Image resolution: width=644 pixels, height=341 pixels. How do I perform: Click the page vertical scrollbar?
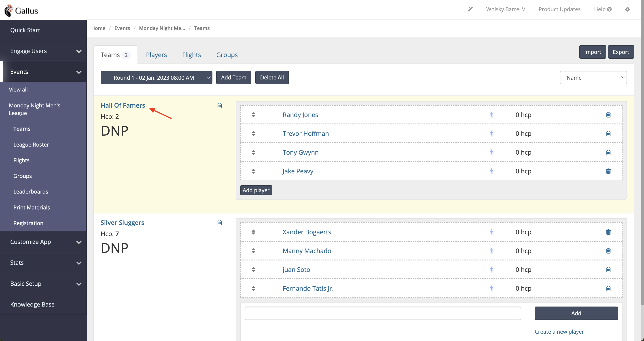pos(642,153)
